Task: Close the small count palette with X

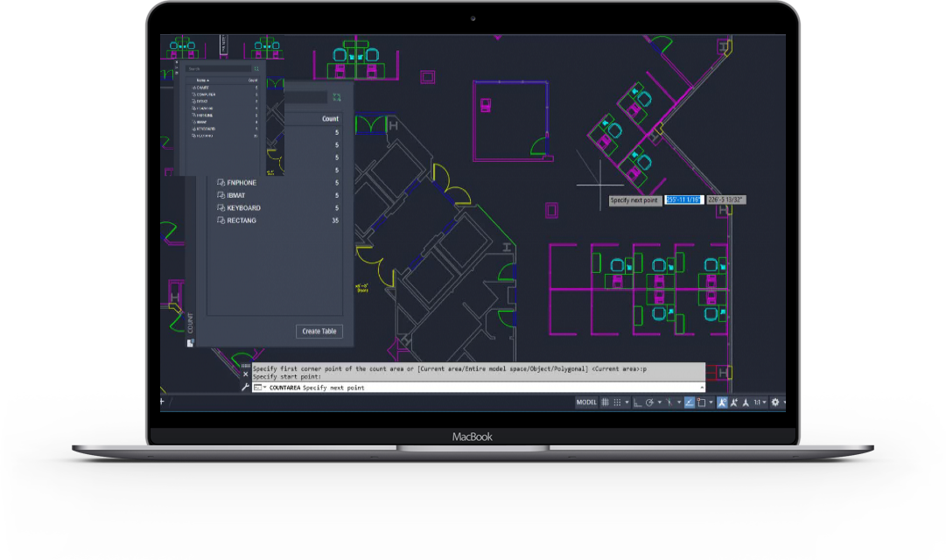Action: 177,62
